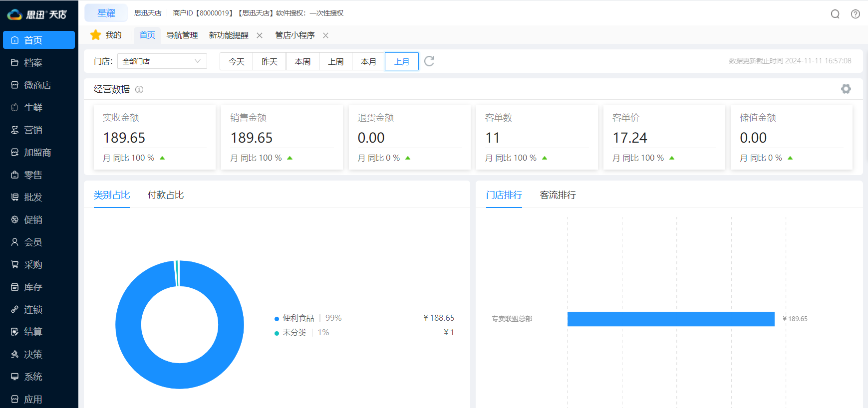Close the 新功能提醒 tab
The height and width of the screenshot is (408, 868).
coord(260,35)
